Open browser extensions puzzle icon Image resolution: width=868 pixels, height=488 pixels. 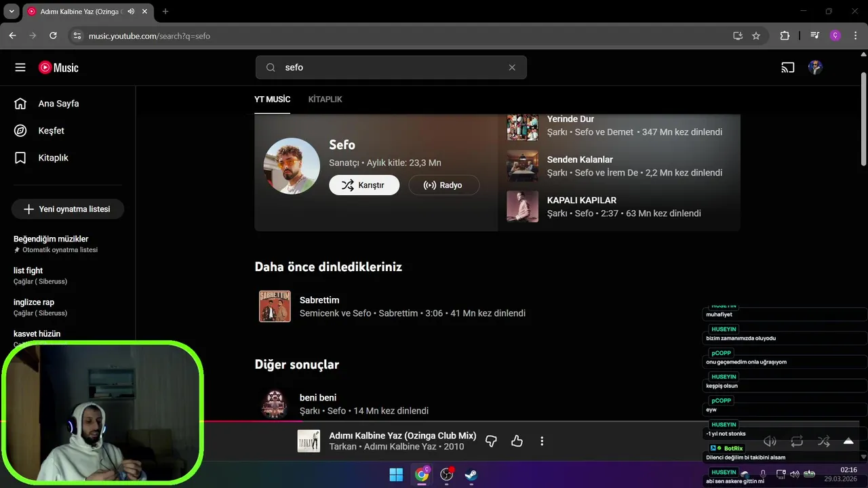coord(785,36)
